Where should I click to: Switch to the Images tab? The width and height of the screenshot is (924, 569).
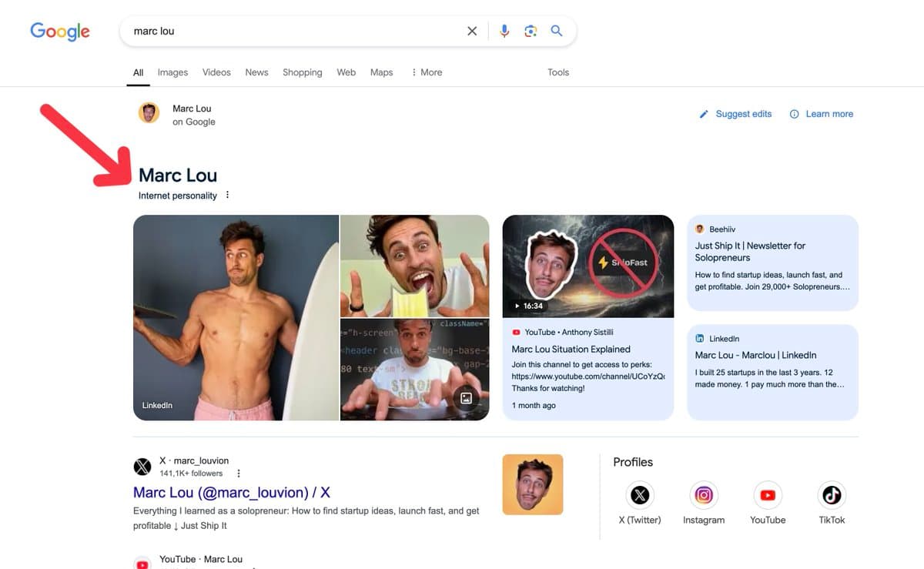click(172, 72)
